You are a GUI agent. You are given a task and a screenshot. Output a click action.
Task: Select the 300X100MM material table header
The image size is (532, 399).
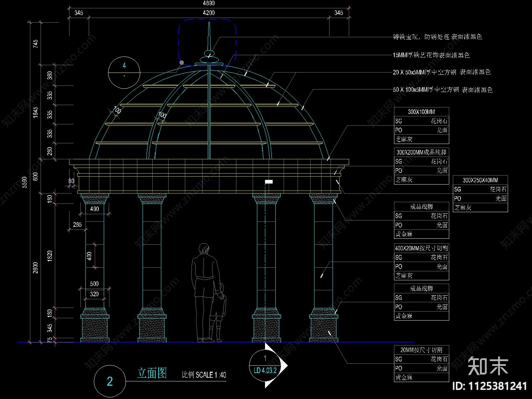click(x=421, y=112)
